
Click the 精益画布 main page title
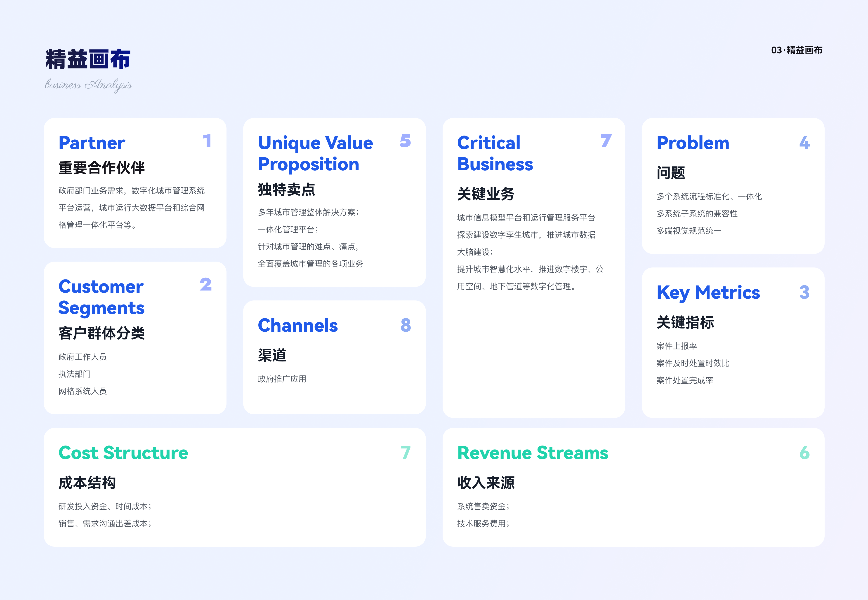(88, 59)
